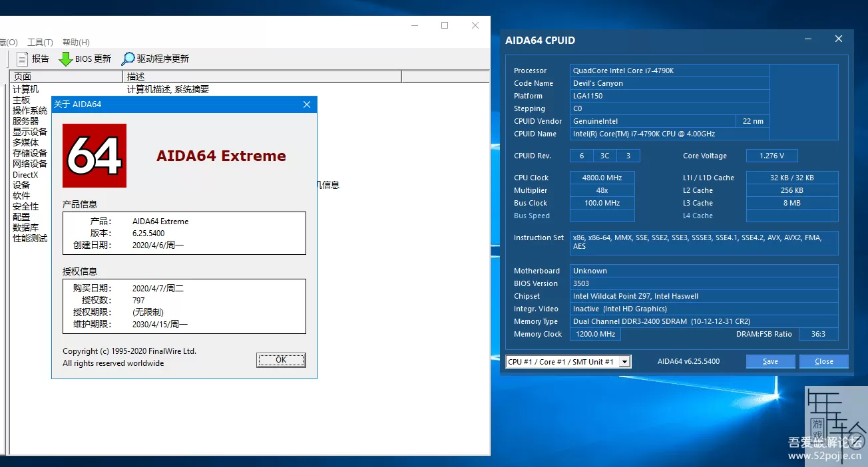
Task: Click the BIOS Version value "3503"
Action: (704, 283)
